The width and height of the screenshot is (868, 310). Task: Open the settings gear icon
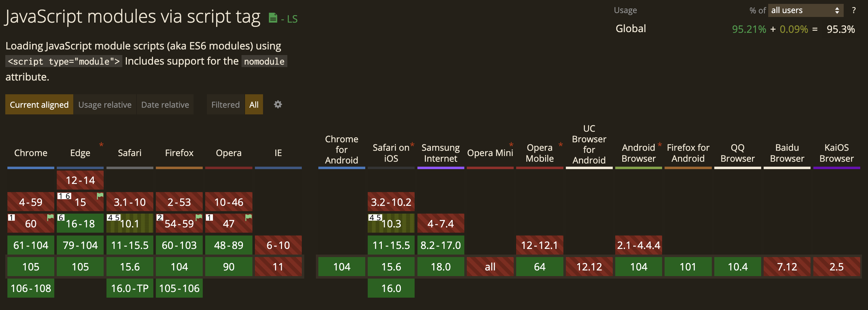point(278,105)
